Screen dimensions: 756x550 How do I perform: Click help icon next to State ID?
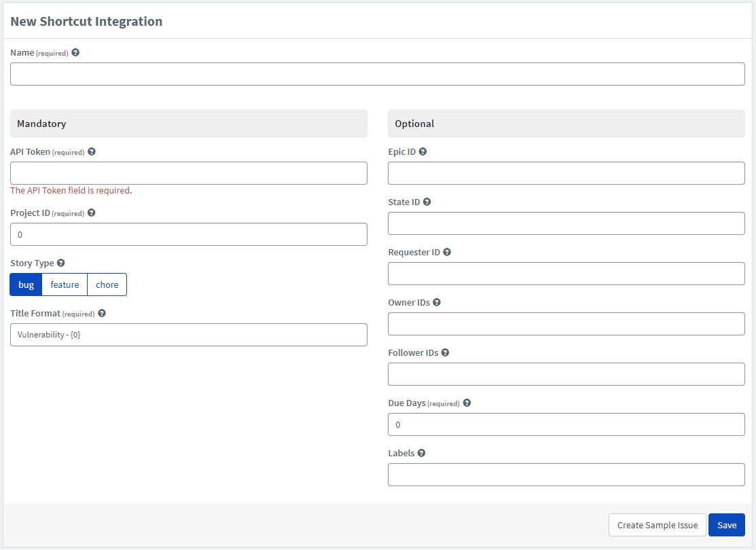[x=427, y=202]
